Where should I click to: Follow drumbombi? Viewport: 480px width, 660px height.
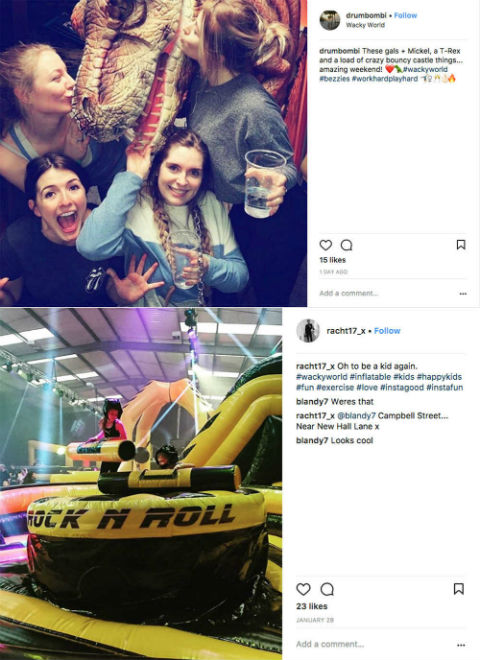point(405,16)
